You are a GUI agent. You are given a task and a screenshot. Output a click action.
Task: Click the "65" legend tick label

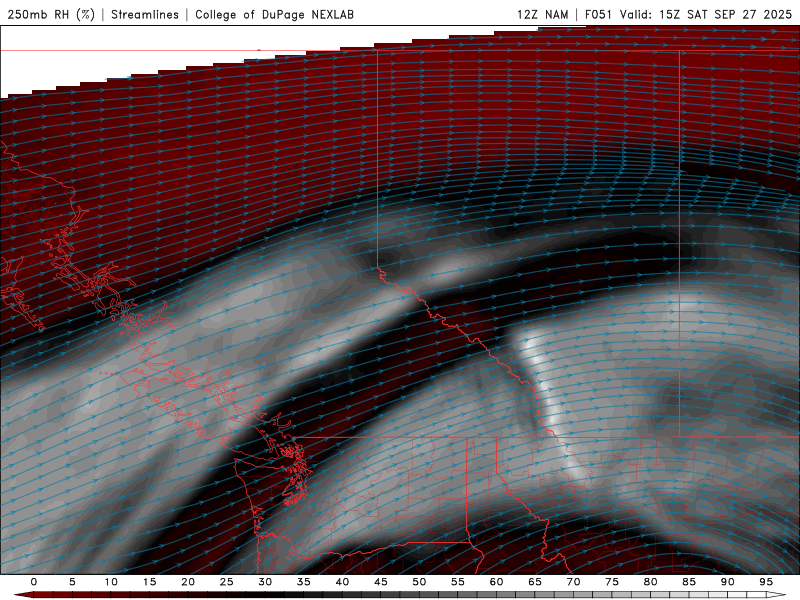tap(535, 582)
